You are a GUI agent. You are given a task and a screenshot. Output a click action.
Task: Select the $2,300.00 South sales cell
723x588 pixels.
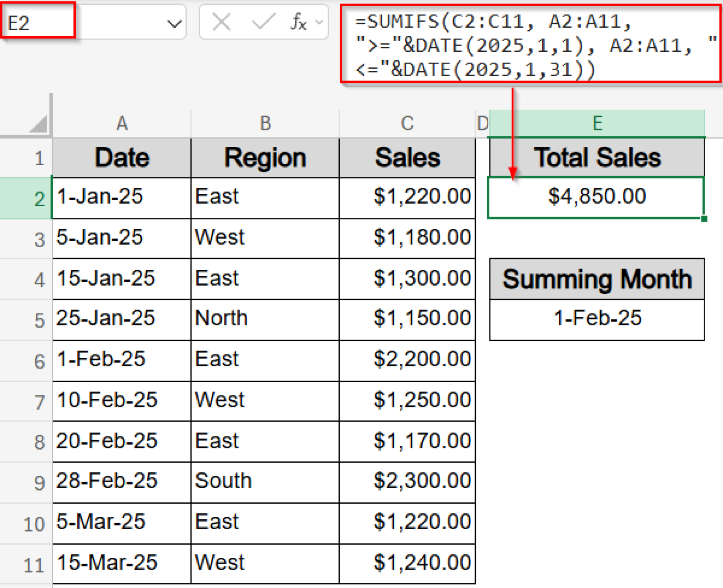(407, 482)
